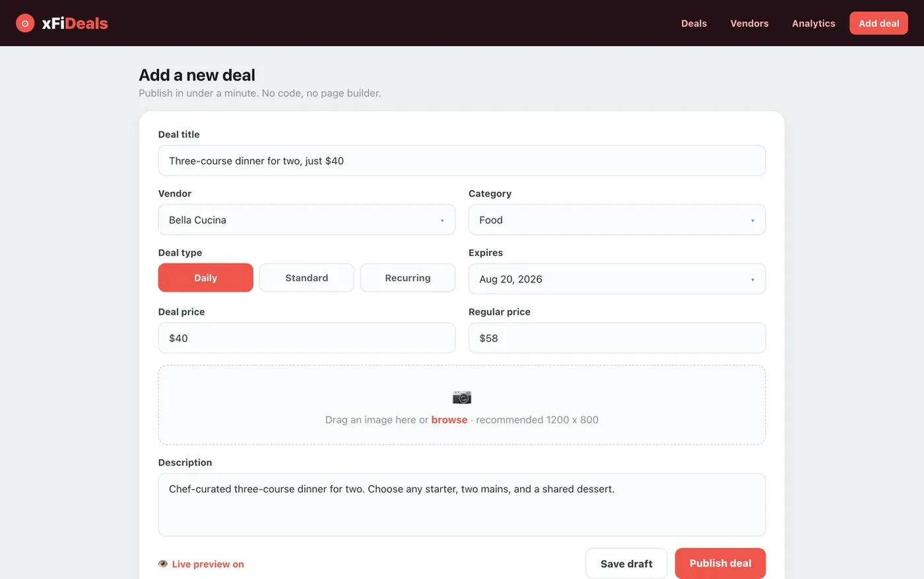The height and width of the screenshot is (579, 924).
Task: Open the Vendors nav item
Action: click(x=749, y=23)
